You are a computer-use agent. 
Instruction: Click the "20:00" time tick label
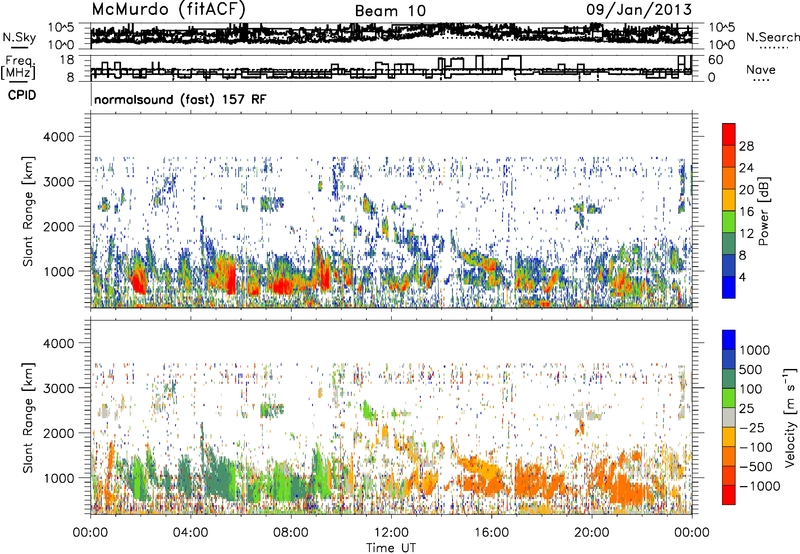pyautogui.click(x=591, y=533)
